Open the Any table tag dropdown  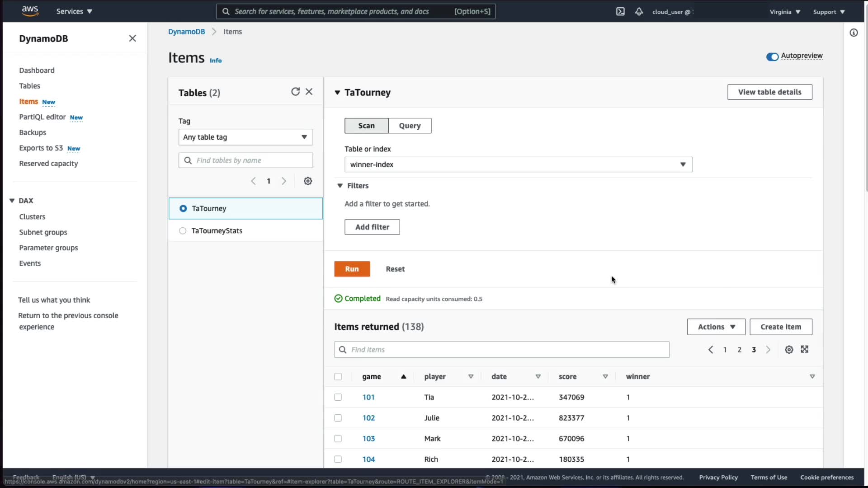[x=245, y=137]
